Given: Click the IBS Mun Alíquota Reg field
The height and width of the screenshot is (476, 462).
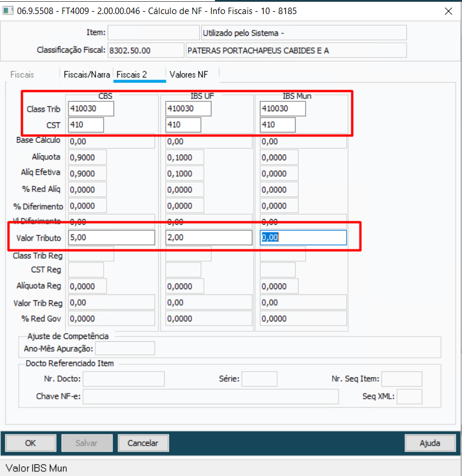Looking at the screenshot, I should coord(279,286).
